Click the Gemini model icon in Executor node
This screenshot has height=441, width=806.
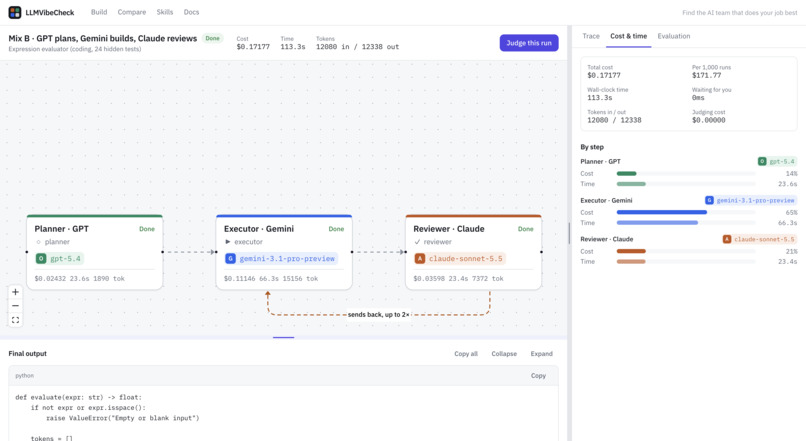coord(230,259)
